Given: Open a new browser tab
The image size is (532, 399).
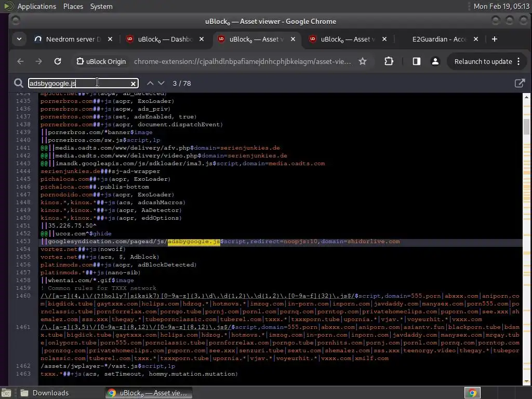Looking at the screenshot, I should 495,39.
